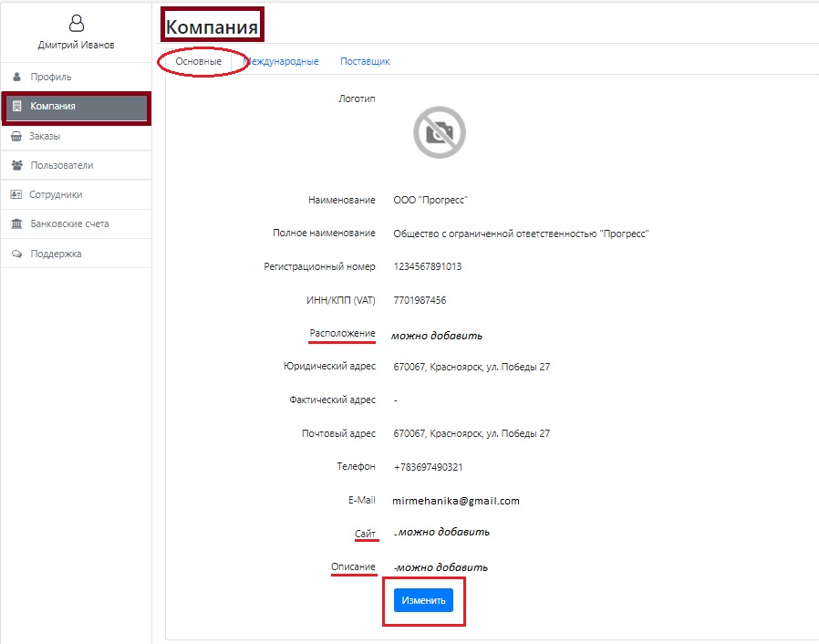819x644 pixels.
Task: Click the Наименование label
Action: (x=342, y=200)
